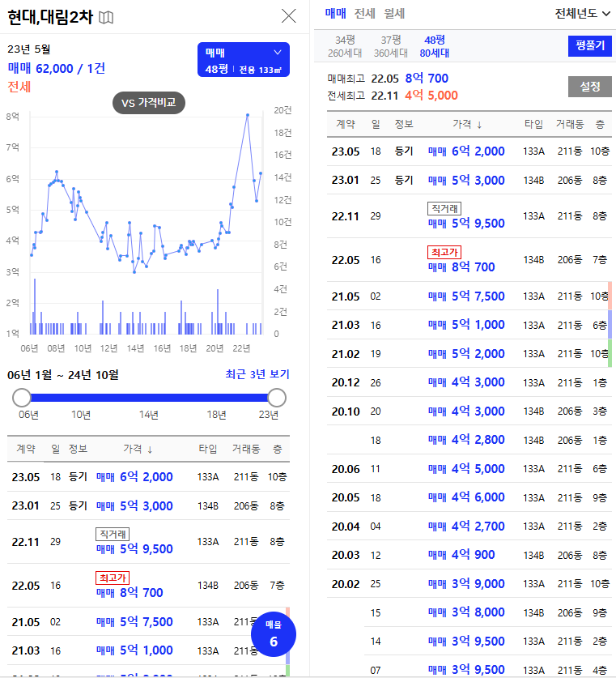Click the 계약 column header in left table
Viewport: 616px width, 678px height.
click(x=25, y=449)
